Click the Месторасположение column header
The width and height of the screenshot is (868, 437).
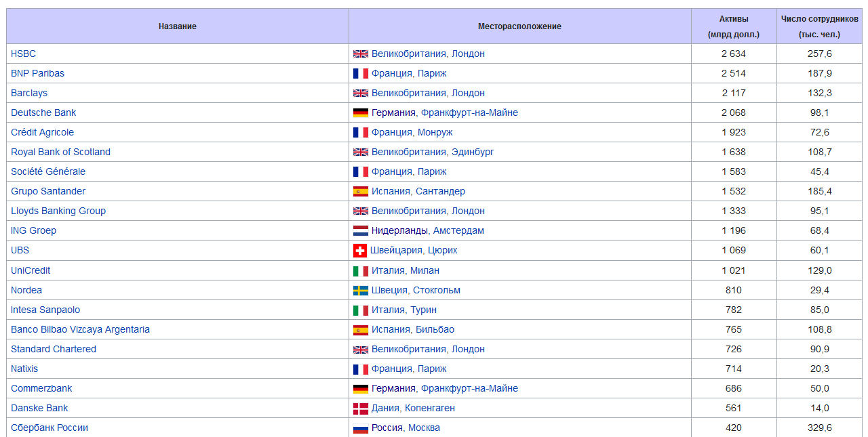coord(520,26)
